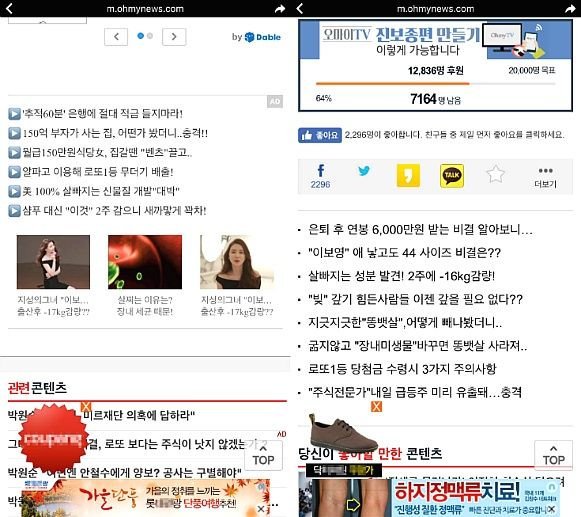Toggle the favorite star icon
Screen dimensions: 581x517
(x=495, y=174)
